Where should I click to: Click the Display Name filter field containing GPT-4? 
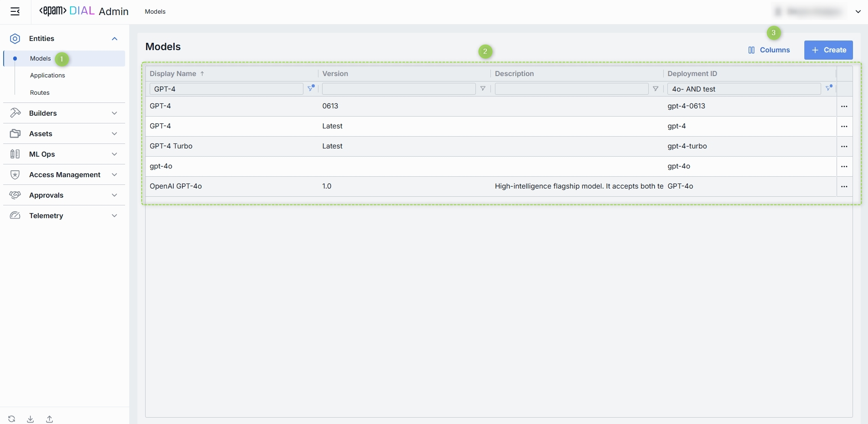click(227, 89)
